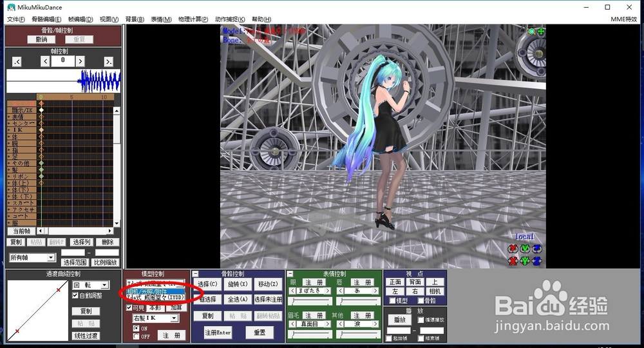
Task: Click the audio waveform display
Action: 63,81
